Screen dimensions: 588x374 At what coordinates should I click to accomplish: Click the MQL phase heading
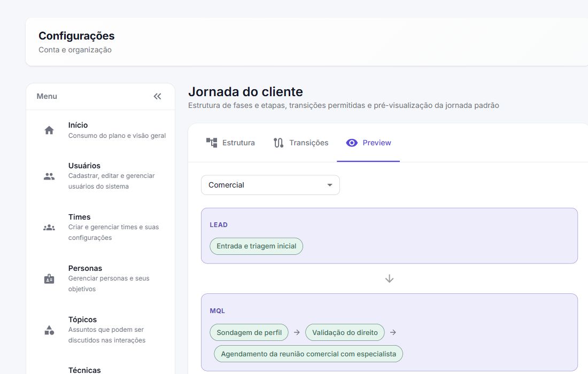(x=218, y=310)
